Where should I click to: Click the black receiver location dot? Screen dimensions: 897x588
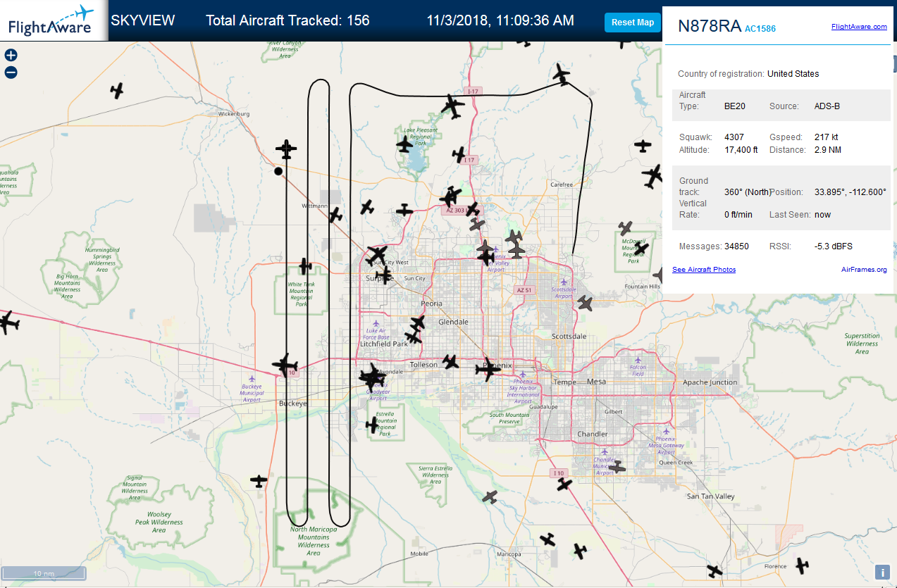278,170
